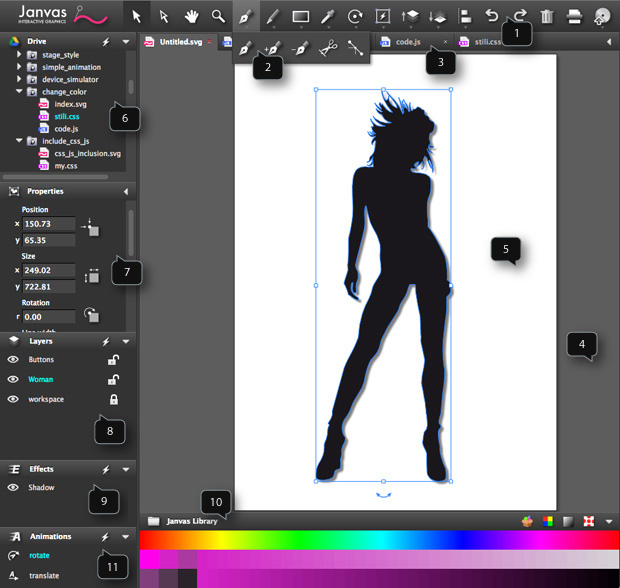Collapse the change_color folder
Image resolution: width=620 pixels, height=588 pixels.
[x=19, y=91]
